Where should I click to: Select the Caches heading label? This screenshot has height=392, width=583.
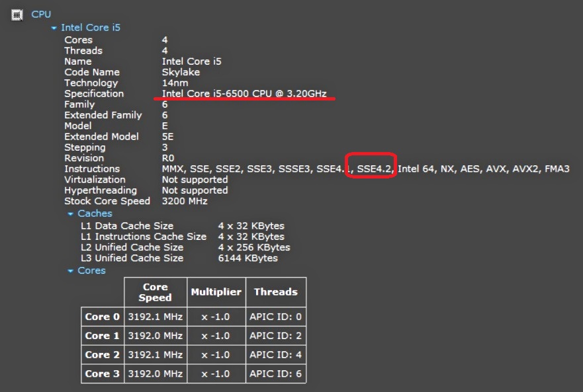[x=95, y=214]
